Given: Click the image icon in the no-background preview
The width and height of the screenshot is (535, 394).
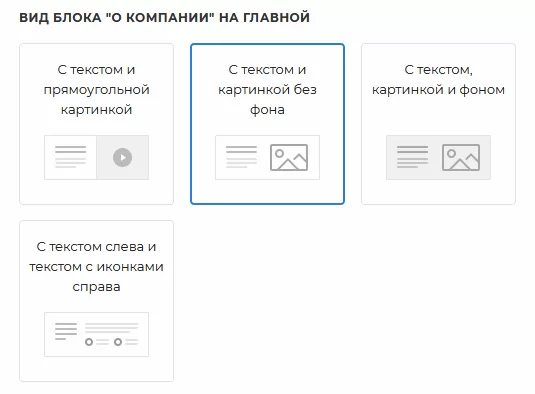Looking at the screenshot, I should 289,157.
